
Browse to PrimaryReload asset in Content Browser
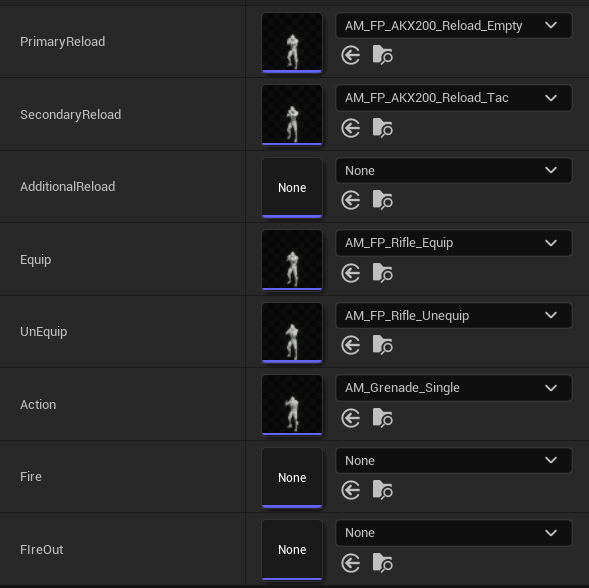point(382,55)
